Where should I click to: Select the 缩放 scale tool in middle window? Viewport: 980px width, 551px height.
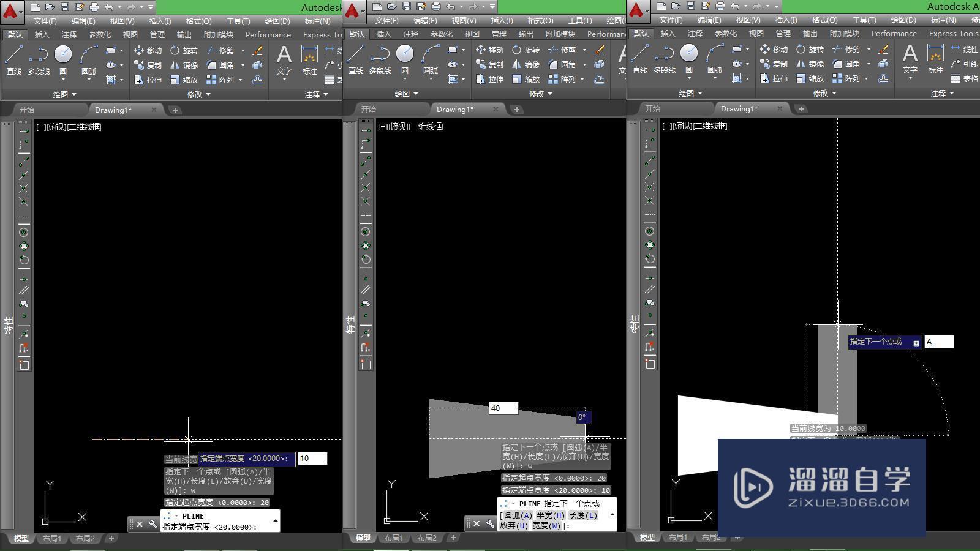526,79
